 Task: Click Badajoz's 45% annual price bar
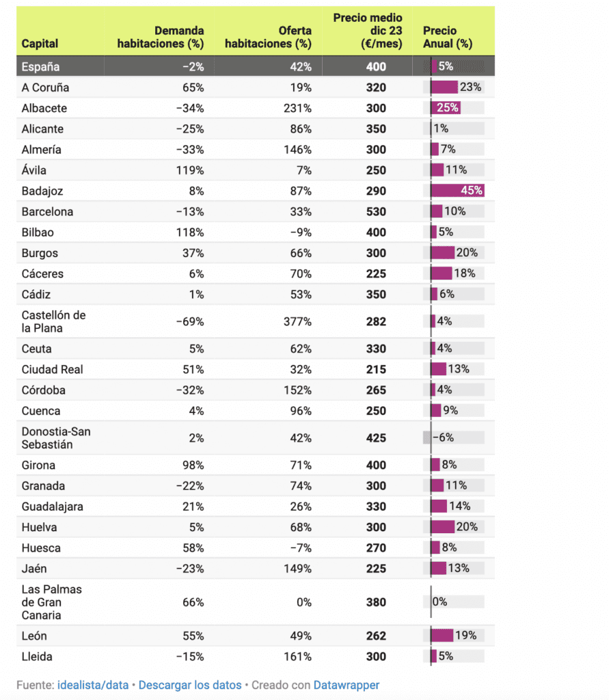[x=457, y=191]
